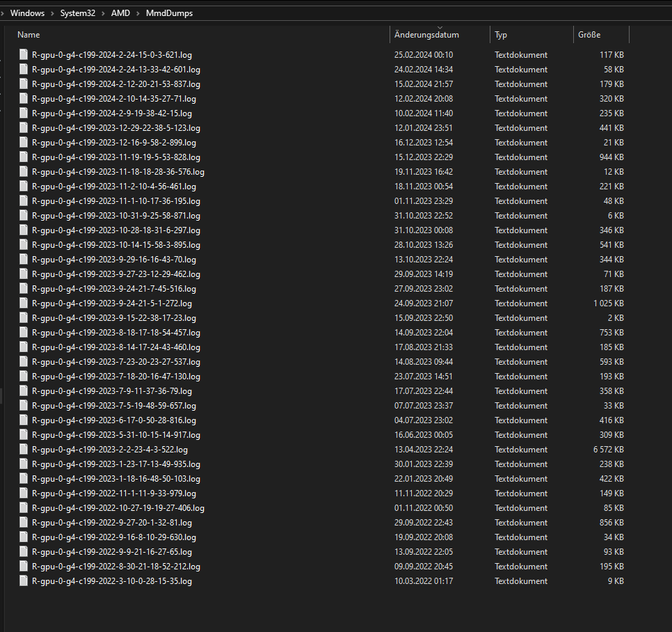Click file icon of R-gpu-0-g4-c199-2023-9-29-16-16-43-70.log
This screenshot has width=672, height=632.
tap(24, 259)
